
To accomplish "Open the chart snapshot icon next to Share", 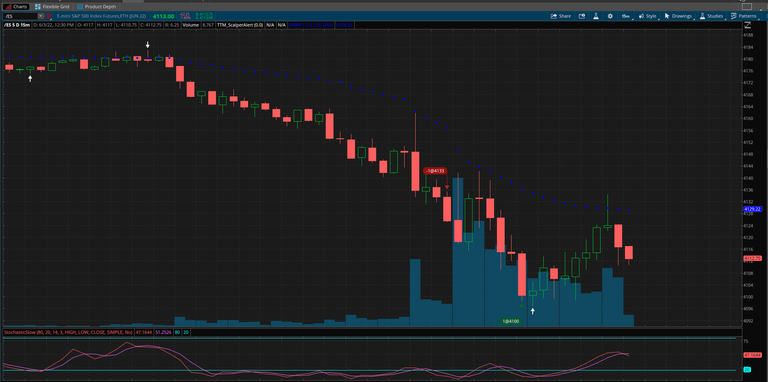I will point(582,16).
